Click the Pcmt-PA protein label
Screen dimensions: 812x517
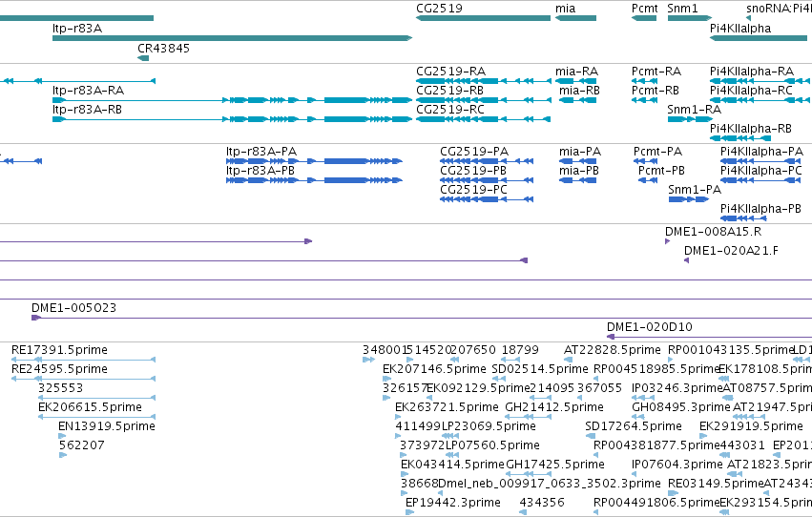pos(657,151)
